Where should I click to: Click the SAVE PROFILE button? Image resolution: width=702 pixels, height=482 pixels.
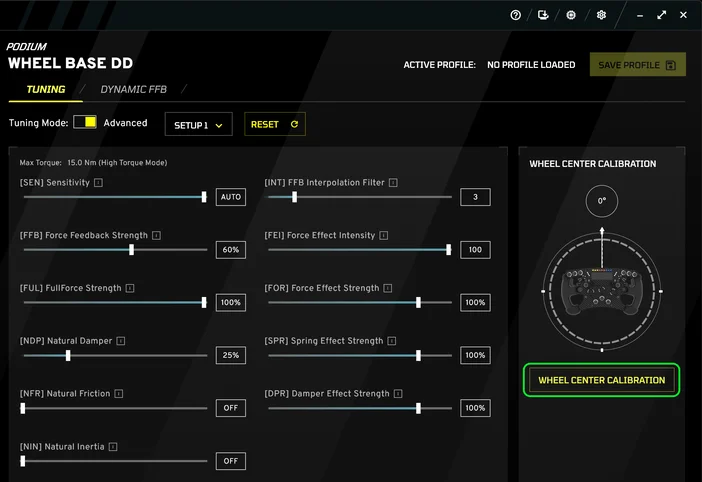(x=638, y=65)
